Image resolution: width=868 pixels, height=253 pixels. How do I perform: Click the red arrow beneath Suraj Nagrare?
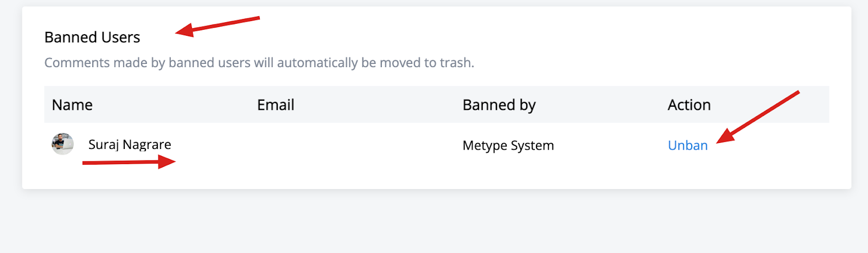(x=129, y=161)
